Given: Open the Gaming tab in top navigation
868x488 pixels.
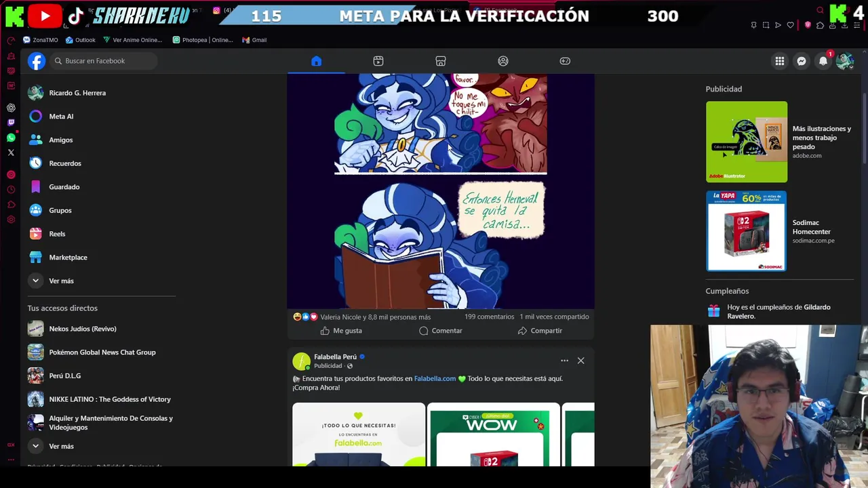Looking at the screenshot, I should (x=565, y=61).
